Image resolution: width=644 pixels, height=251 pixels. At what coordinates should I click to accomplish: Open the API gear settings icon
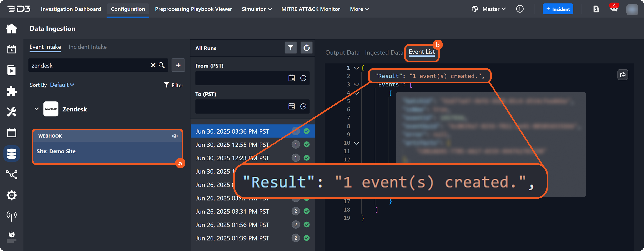coord(11,195)
